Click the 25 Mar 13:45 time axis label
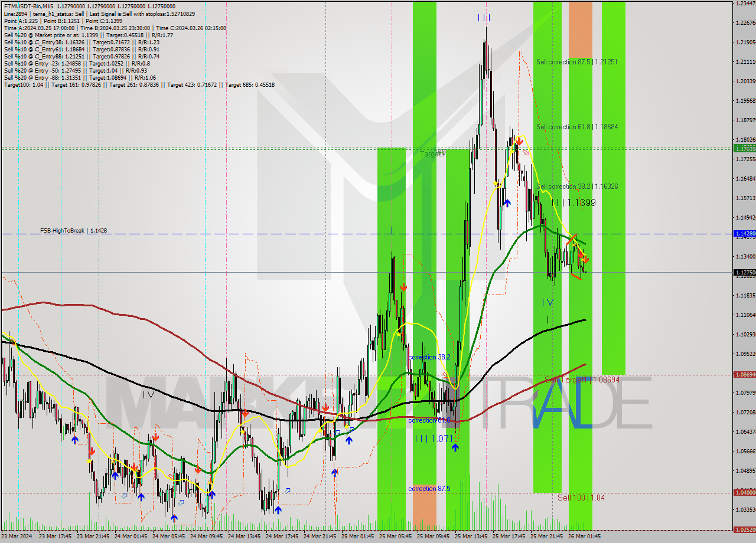The image size is (756, 543). pos(471,537)
